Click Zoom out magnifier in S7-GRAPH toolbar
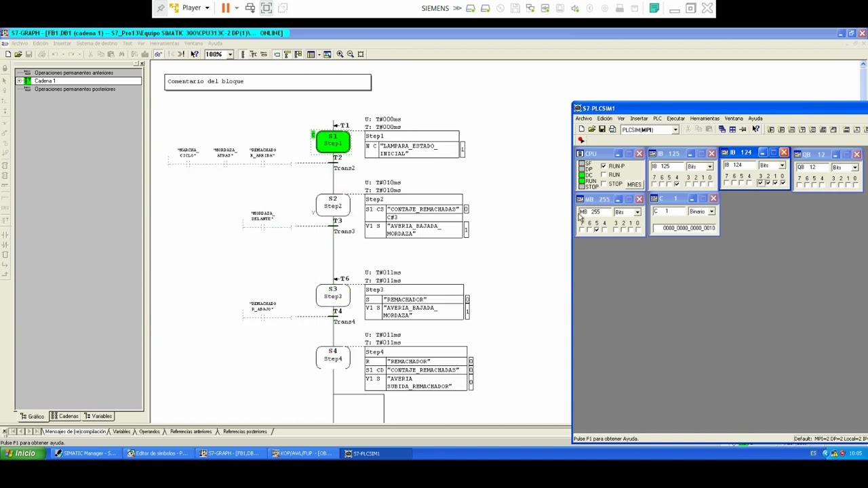 pyautogui.click(x=350, y=54)
